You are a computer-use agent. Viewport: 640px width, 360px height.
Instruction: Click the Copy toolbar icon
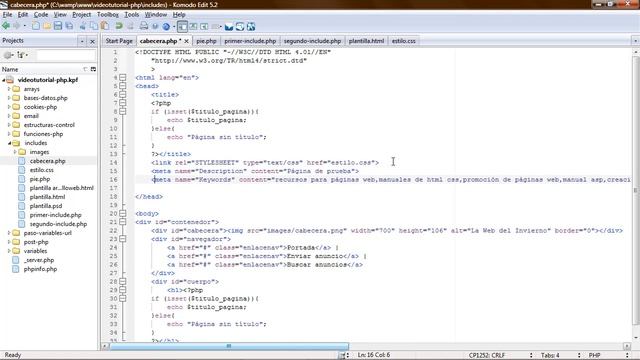[x=94, y=27]
